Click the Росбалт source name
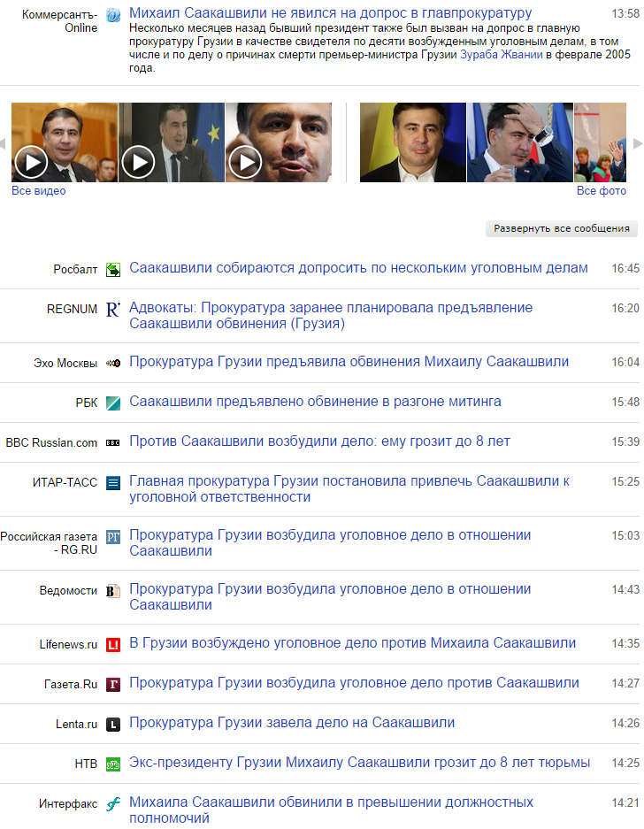Viewport: 644px width, 829px height. (75, 270)
